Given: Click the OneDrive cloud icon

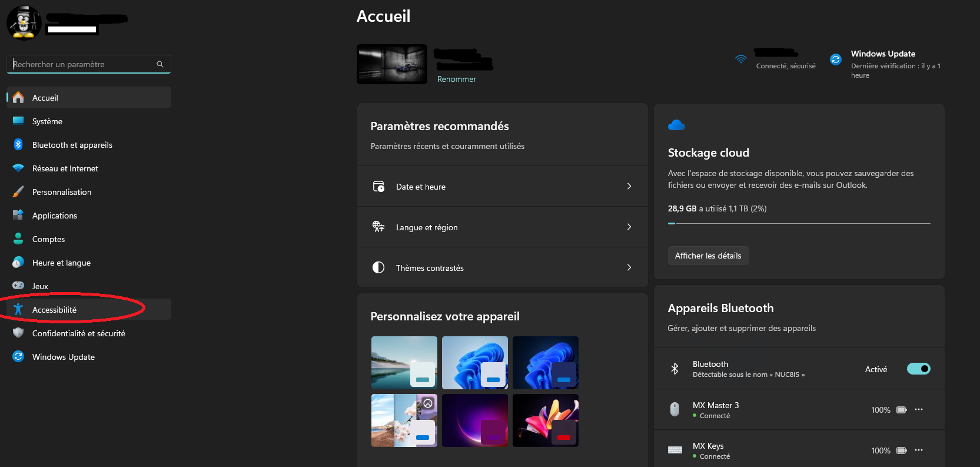Looking at the screenshot, I should (x=676, y=125).
